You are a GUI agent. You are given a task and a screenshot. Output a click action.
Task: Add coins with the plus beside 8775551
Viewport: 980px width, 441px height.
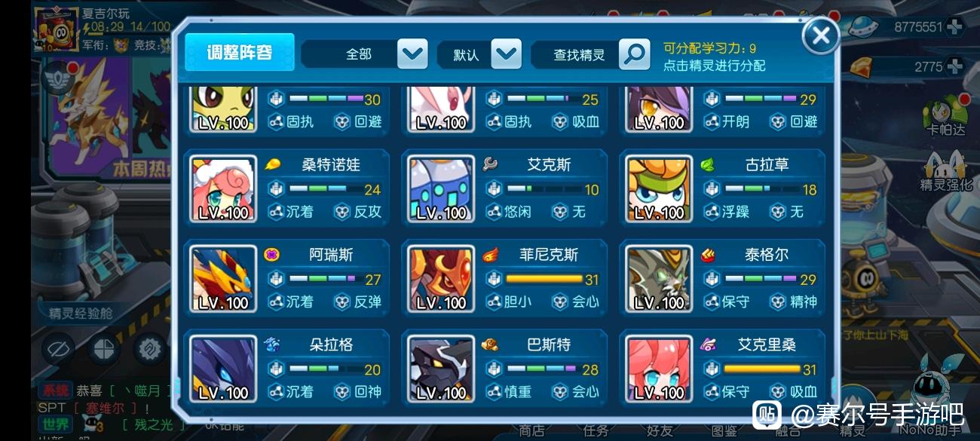point(954,26)
